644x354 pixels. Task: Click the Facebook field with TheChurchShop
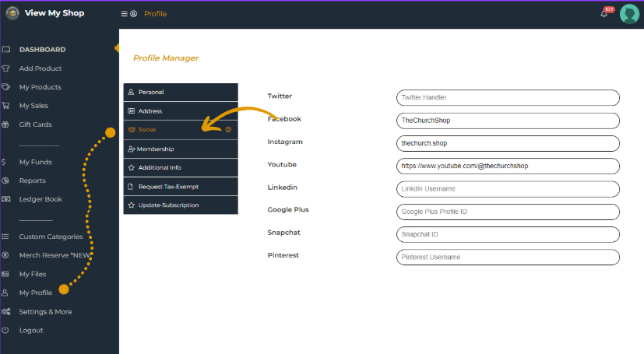(508, 121)
